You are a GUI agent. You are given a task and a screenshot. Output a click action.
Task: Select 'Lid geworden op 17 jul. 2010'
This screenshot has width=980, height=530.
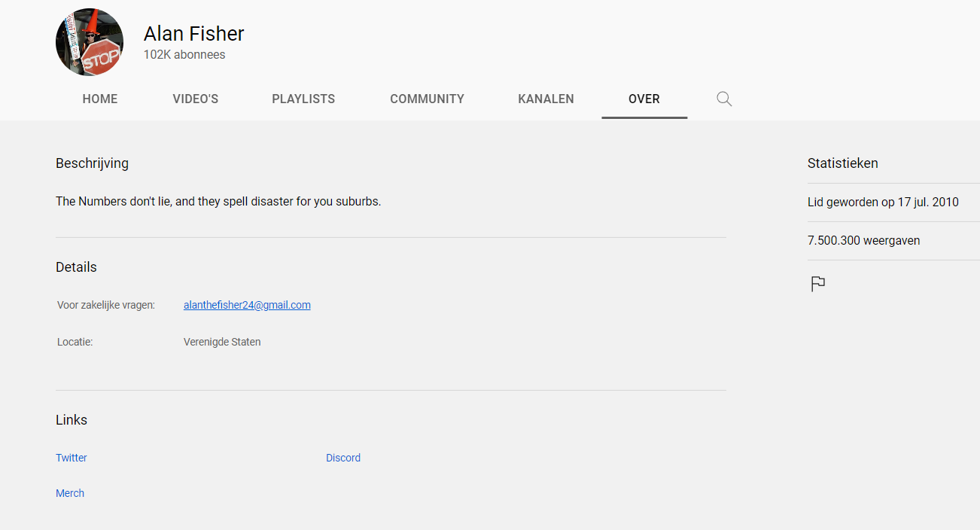(883, 203)
